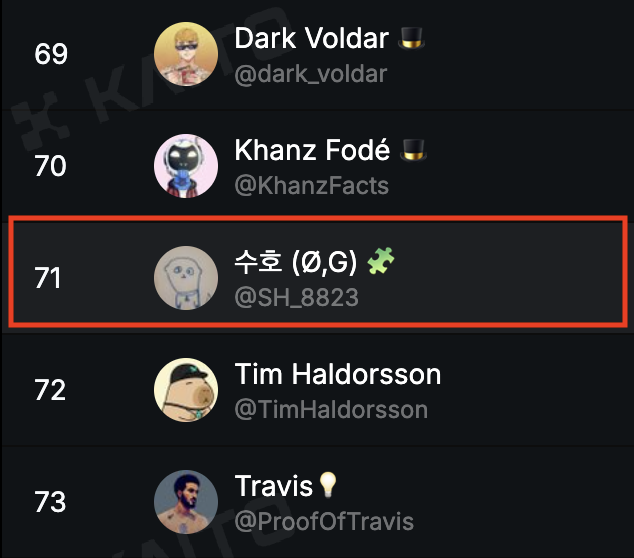Click the green puzzle piece icon
Viewport: 634px width, 558px height.
380,261
